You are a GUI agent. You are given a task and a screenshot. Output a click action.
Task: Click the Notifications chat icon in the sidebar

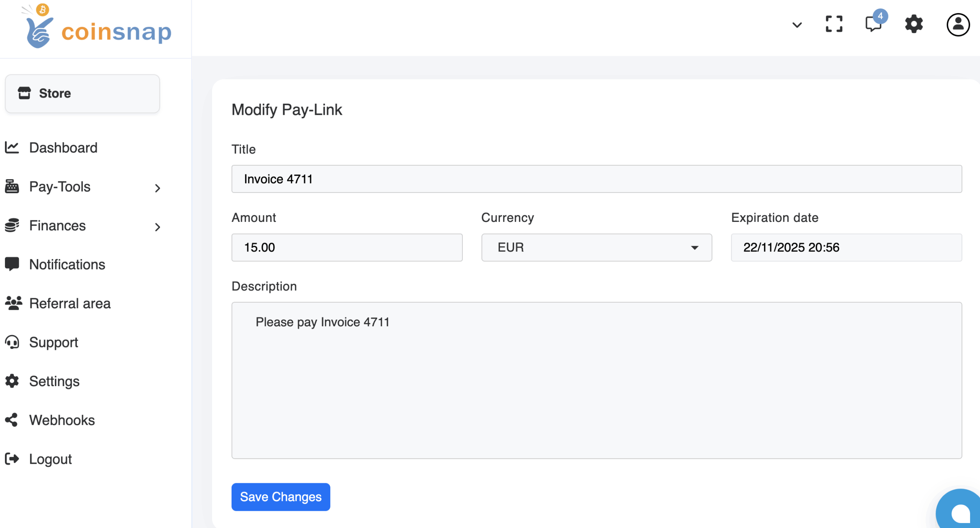coord(12,264)
